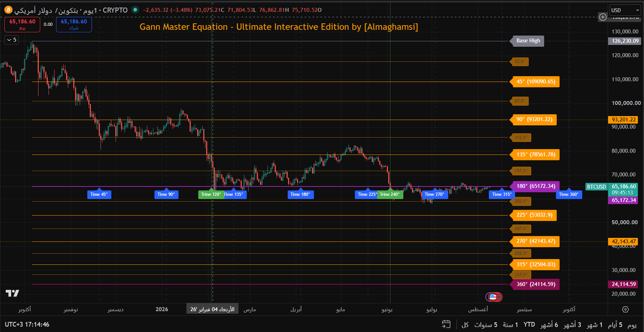Click the 135° (78561.78) level label

click(x=535, y=155)
